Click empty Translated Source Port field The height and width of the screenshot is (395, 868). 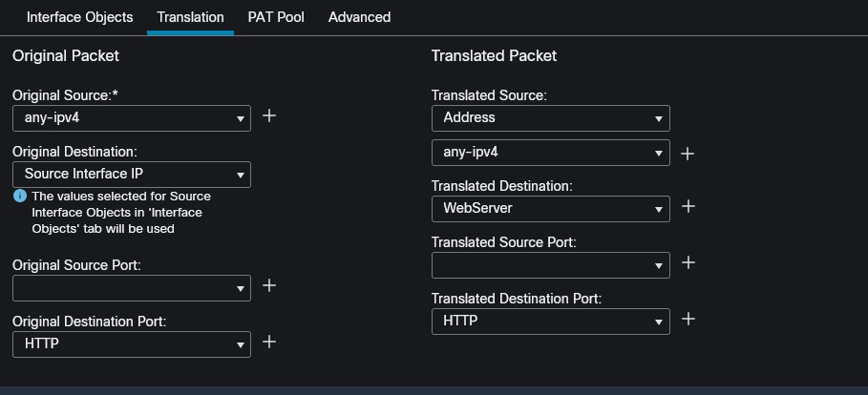540,264
